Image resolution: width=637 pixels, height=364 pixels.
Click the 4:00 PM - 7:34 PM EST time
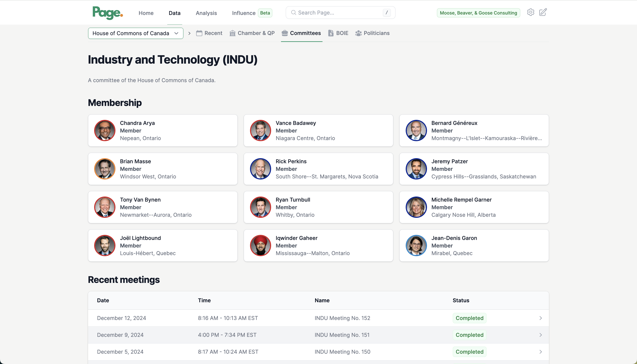point(227,335)
